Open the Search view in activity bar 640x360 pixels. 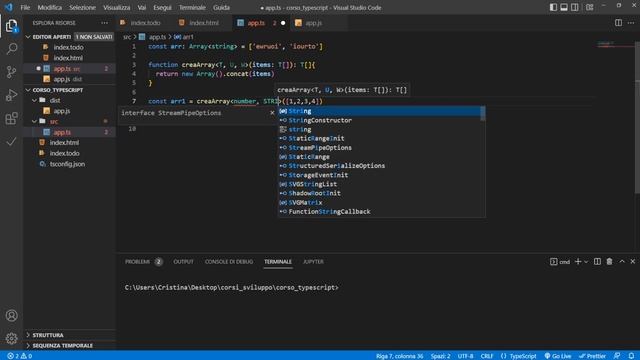tap(11, 49)
